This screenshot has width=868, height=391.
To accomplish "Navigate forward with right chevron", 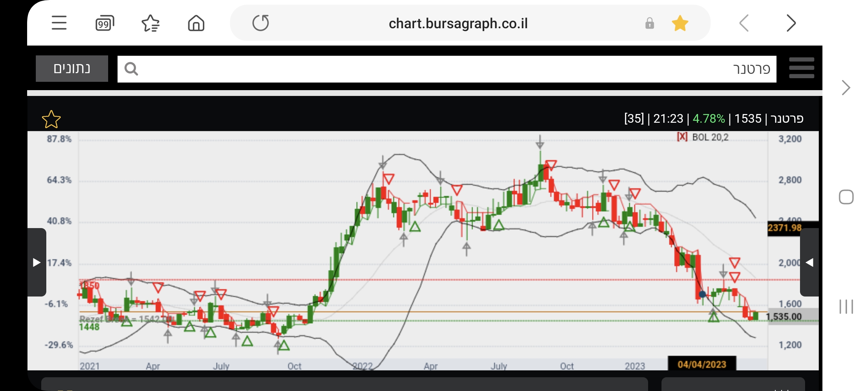I will pos(791,23).
